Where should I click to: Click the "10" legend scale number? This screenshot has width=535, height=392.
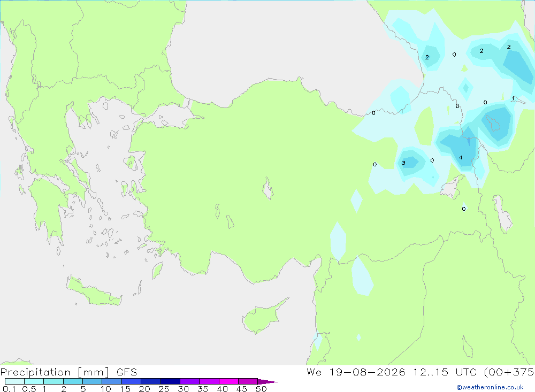106,389
